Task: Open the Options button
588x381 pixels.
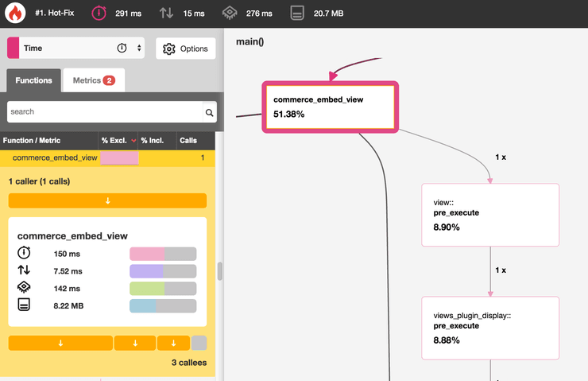Action: click(x=186, y=49)
